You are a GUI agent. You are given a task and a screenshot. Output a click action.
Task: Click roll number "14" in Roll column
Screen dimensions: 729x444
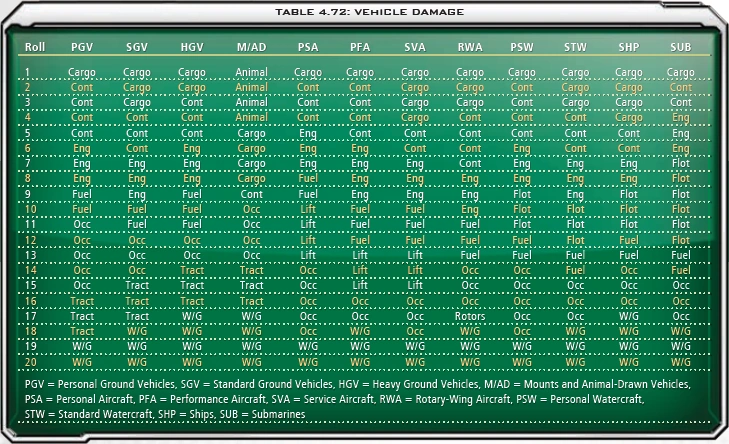[x=30, y=270]
